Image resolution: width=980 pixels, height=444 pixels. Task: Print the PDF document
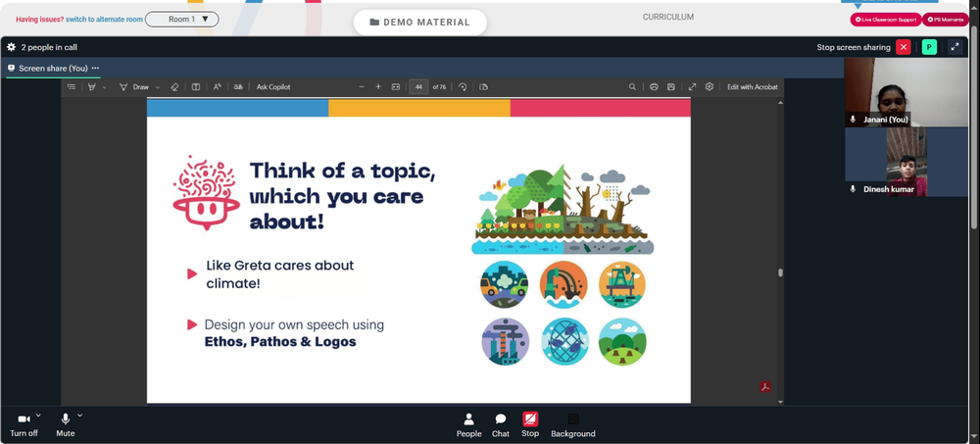(x=654, y=87)
